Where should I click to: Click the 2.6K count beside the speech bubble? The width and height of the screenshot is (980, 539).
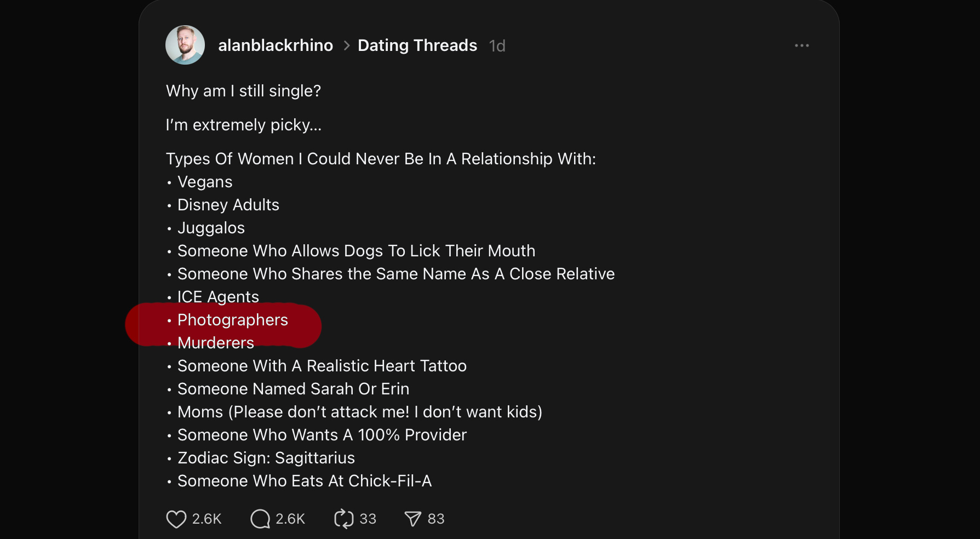pyautogui.click(x=290, y=519)
